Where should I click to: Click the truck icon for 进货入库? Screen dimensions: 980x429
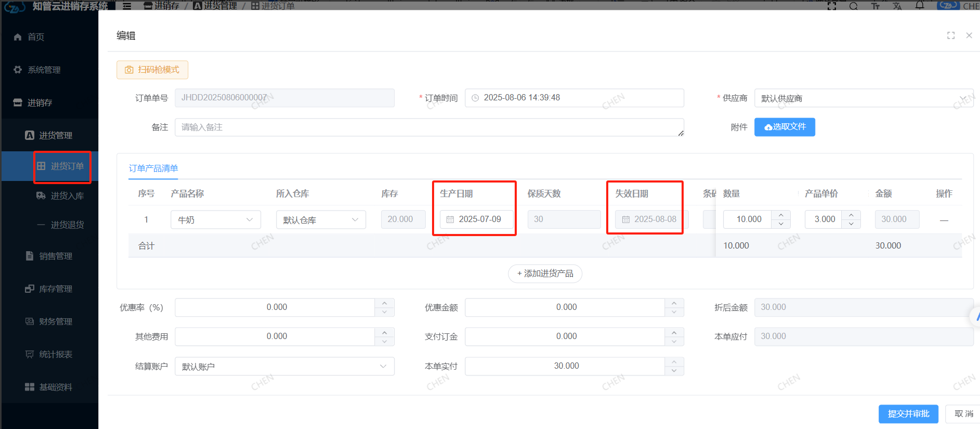pos(41,196)
